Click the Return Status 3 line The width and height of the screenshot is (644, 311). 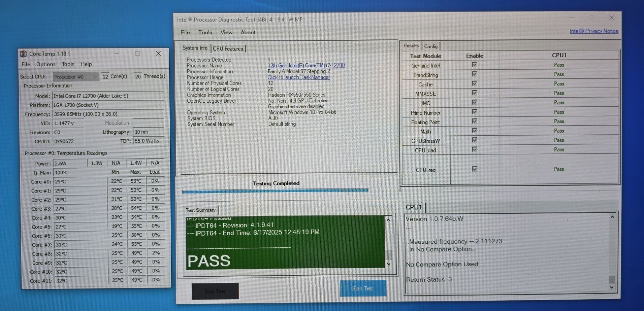coord(429,279)
